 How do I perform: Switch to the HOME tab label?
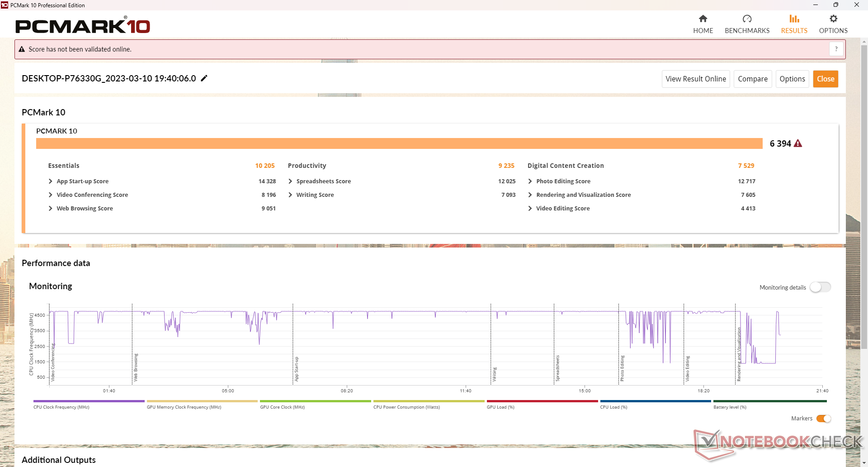click(x=703, y=31)
